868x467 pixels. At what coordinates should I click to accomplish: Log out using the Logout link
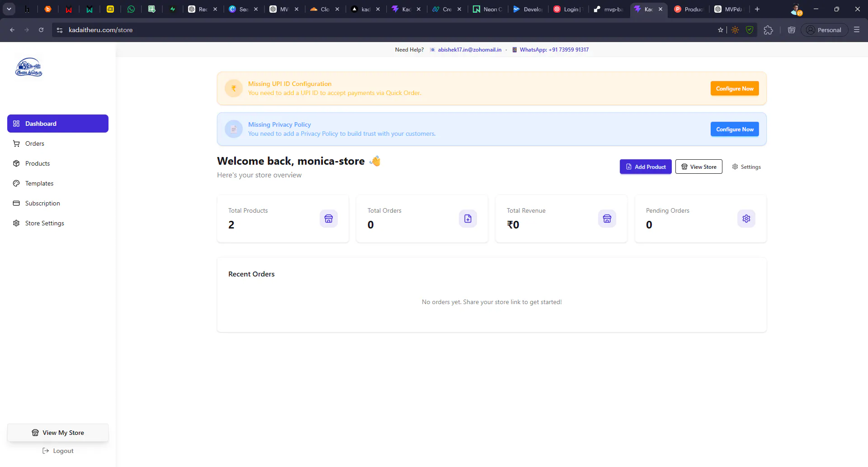58,451
